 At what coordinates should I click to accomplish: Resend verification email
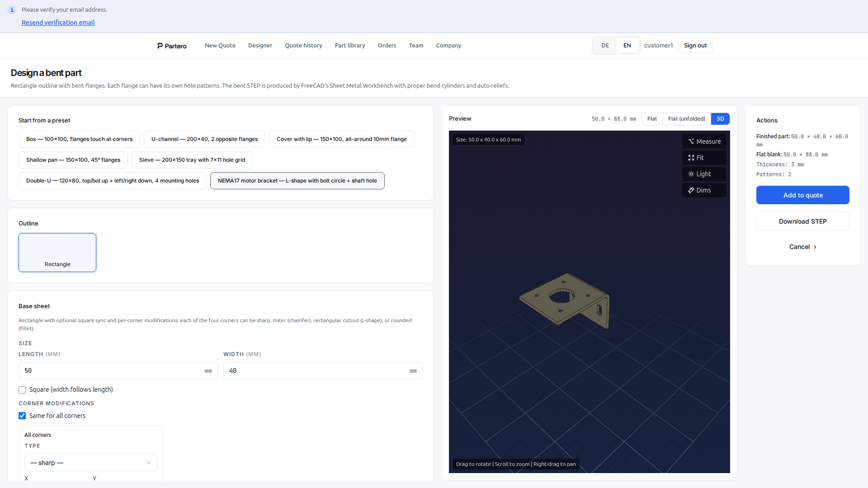click(58, 23)
